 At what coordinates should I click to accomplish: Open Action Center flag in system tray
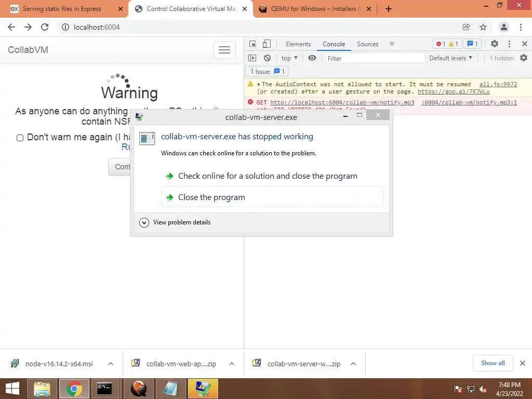coord(458,389)
